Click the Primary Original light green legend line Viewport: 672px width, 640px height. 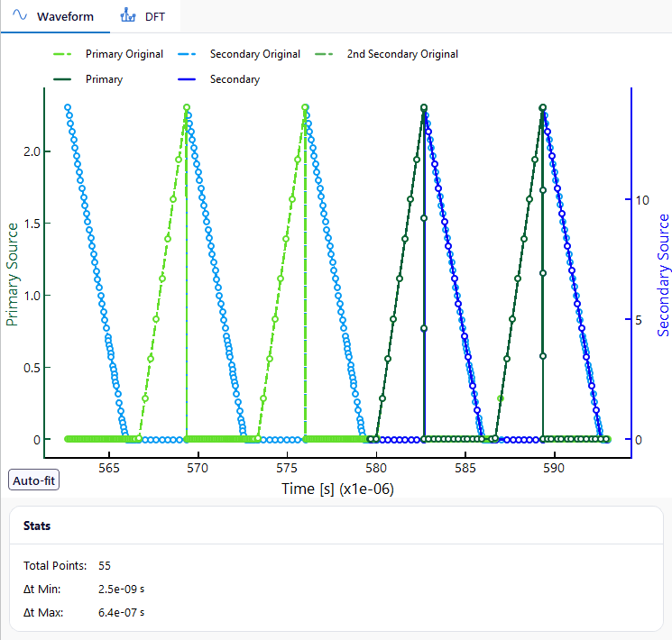tap(62, 54)
